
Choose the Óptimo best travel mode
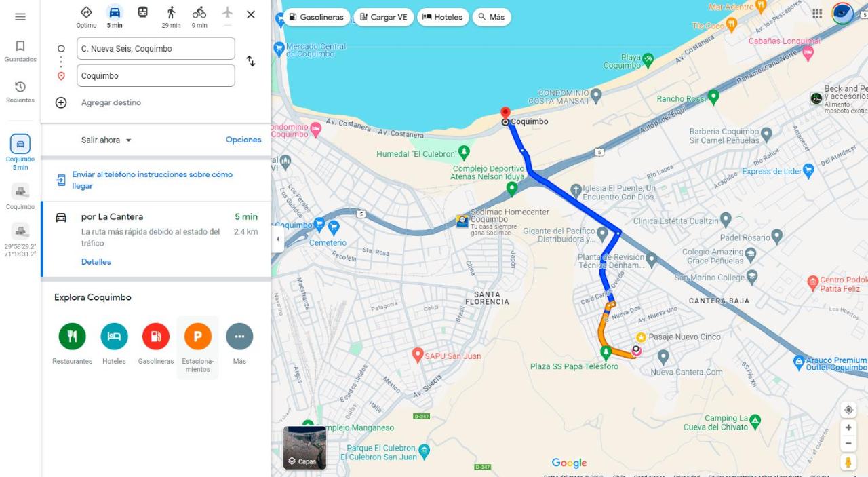(86, 17)
